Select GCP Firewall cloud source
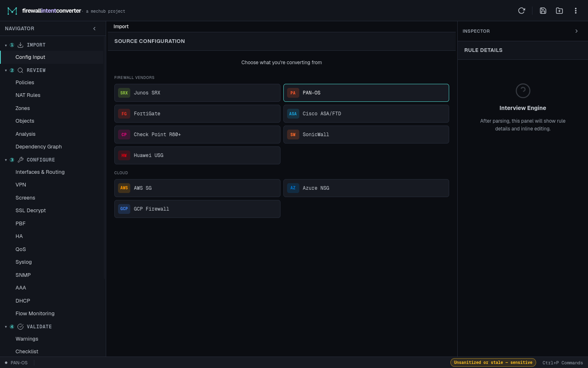This screenshot has width=588, height=368. (197, 209)
